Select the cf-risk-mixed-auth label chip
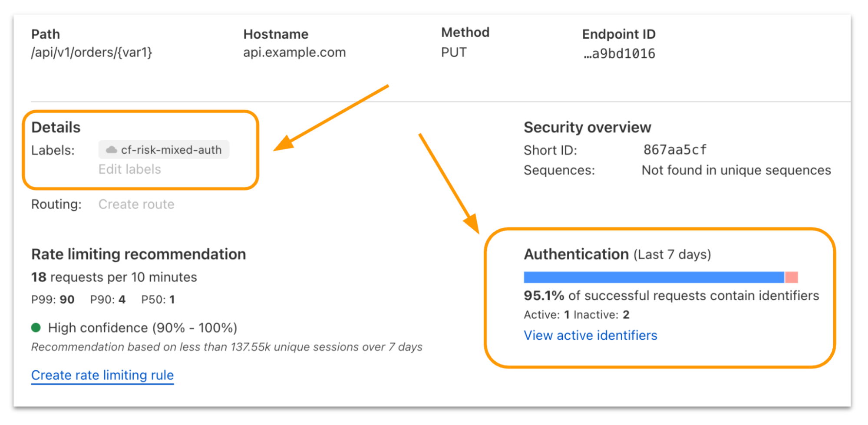The image size is (868, 425). click(x=164, y=150)
